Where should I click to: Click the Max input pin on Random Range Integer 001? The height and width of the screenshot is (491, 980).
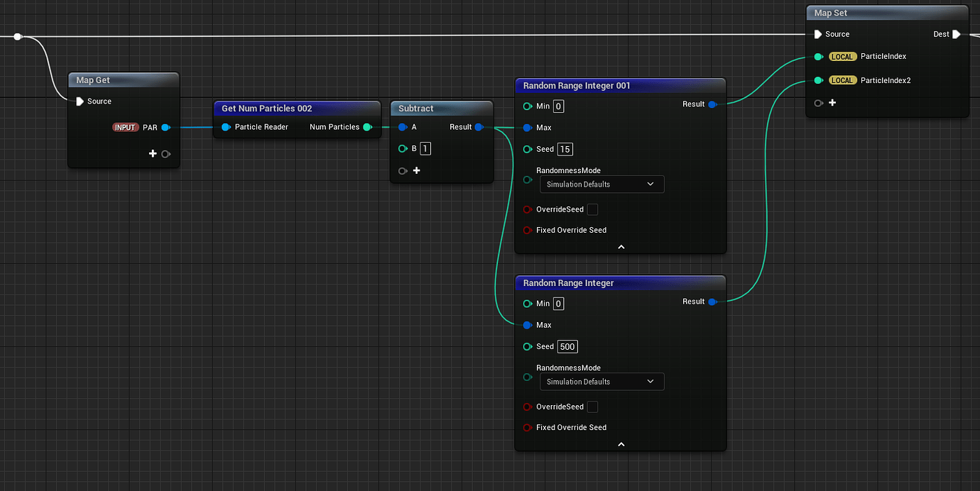pyautogui.click(x=527, y=127)
